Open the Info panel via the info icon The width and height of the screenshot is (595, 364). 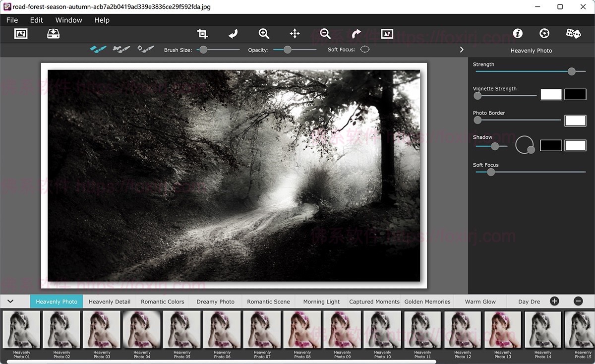517,33
